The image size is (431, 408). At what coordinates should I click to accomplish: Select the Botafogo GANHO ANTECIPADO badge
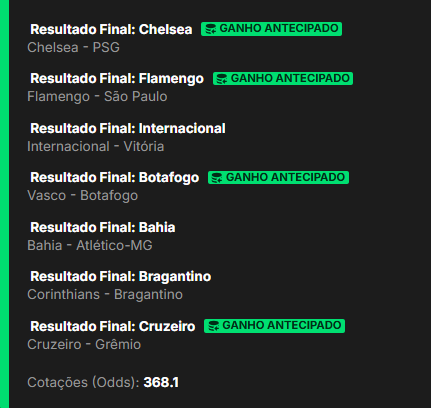[278, 178]
